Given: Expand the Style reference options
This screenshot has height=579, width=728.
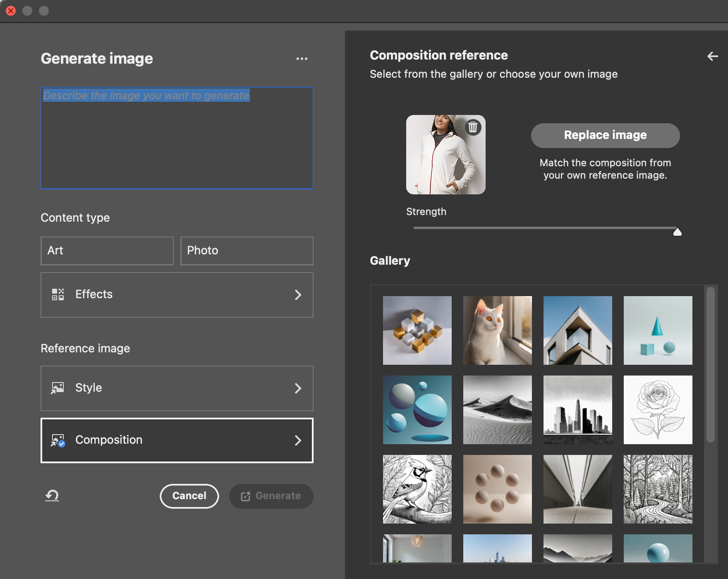Looking at the screenshot, I should click(x=298, y=388).
